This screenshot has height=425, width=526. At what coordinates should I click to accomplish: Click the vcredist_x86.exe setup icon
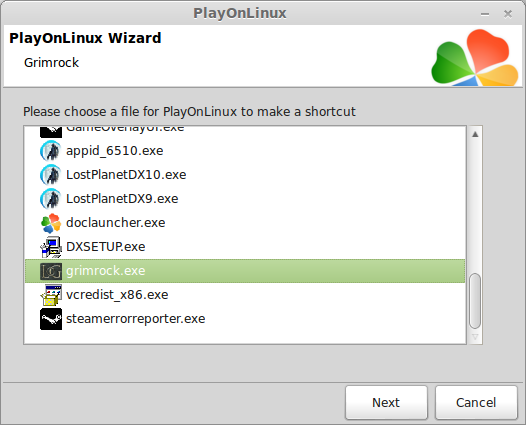pos(51,295)
